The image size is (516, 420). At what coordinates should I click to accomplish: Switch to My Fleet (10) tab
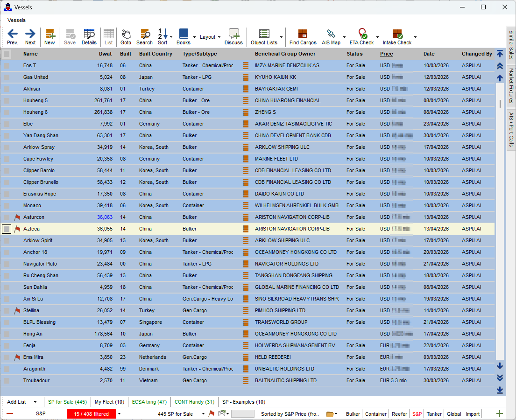click(110, 402)
